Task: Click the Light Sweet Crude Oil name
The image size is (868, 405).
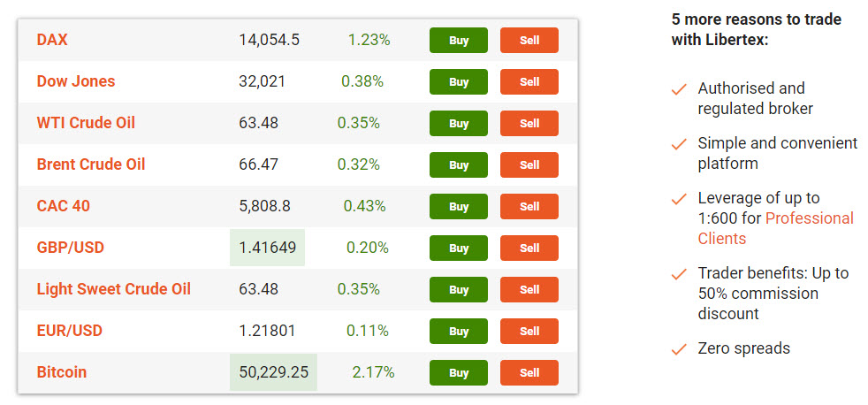Action: click(113, 289)
